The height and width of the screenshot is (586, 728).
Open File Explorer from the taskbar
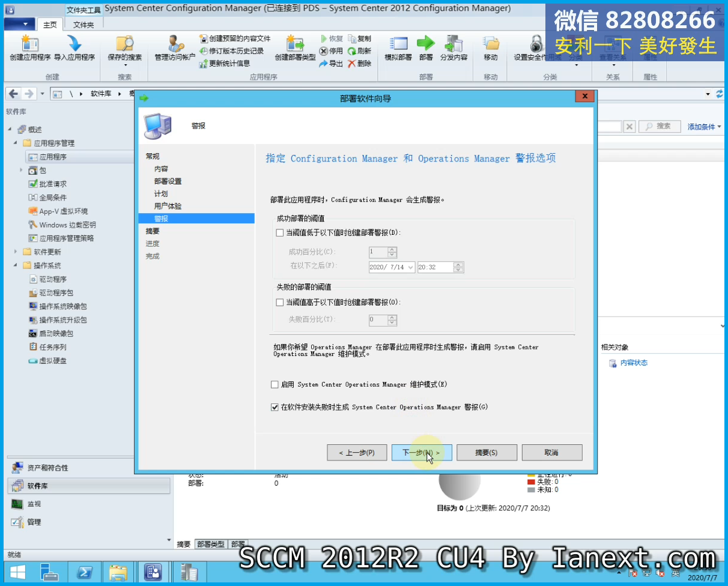118,572
